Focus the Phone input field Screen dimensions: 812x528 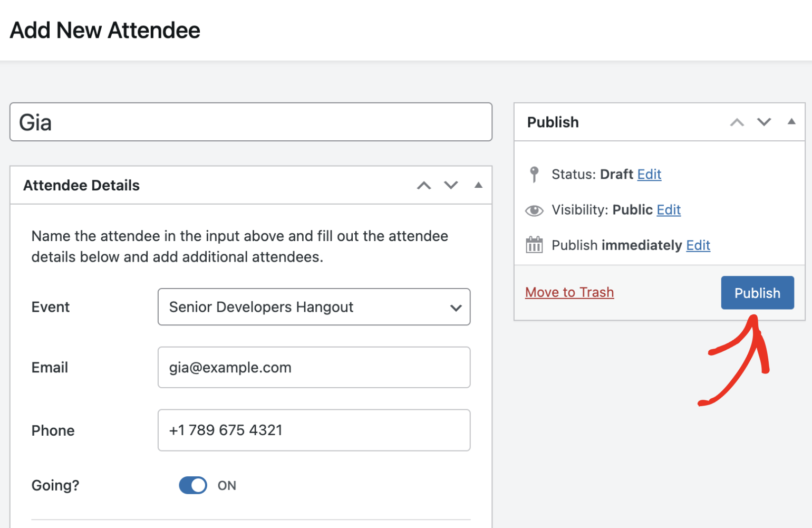point(314,430)
